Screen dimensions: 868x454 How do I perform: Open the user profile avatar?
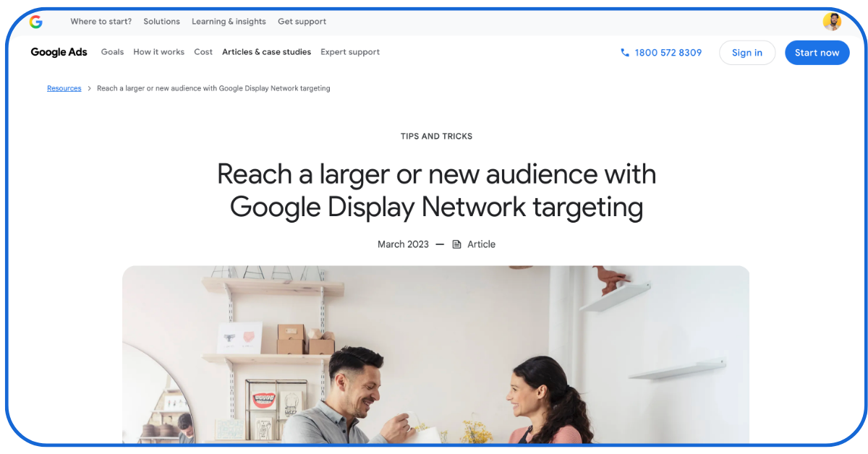point(832,22)
